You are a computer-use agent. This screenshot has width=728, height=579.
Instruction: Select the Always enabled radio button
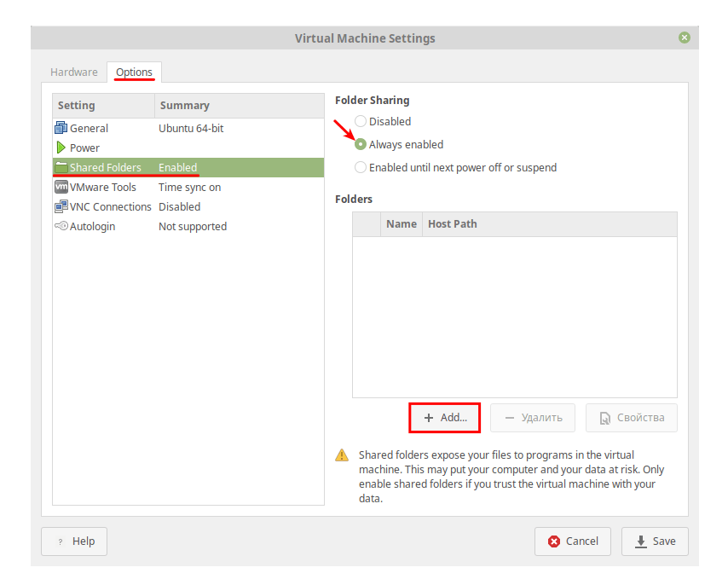click(x=361, y=144)
